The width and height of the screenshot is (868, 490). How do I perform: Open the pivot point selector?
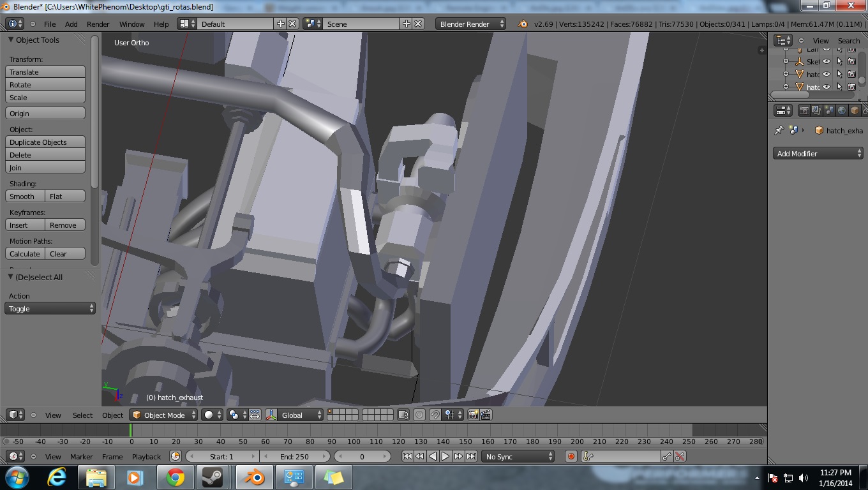click(x=237, y=415)
